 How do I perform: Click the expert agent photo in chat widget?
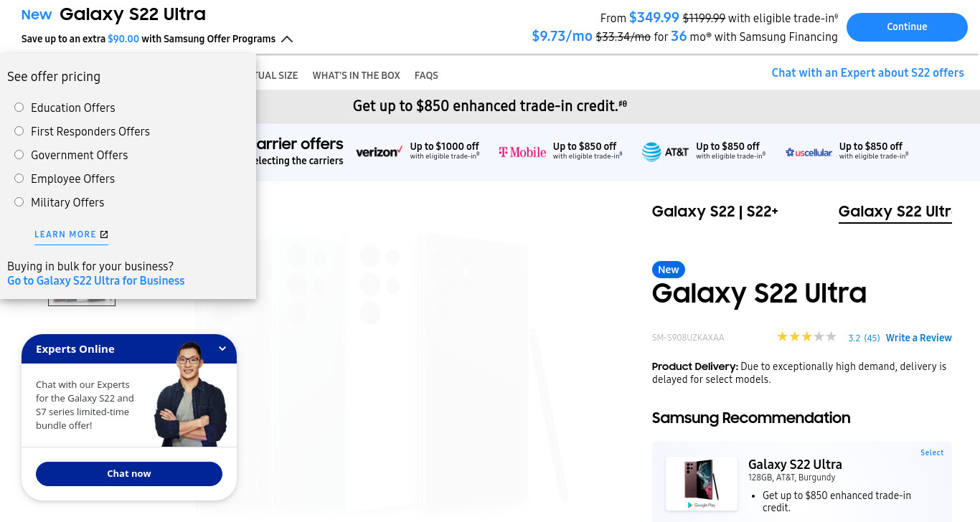click(191, 394)
